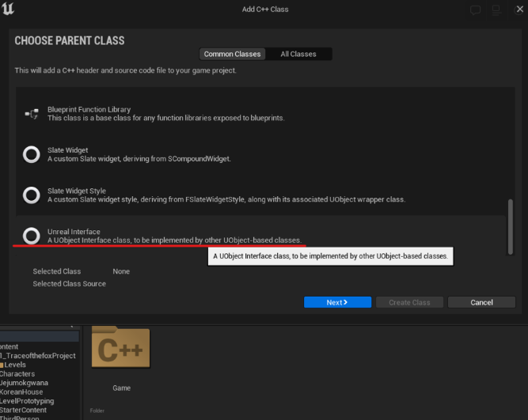Viewport: 528px width, 420px height.
Task: Select the StarterContent folder in tree
Action: pos(23,411)
